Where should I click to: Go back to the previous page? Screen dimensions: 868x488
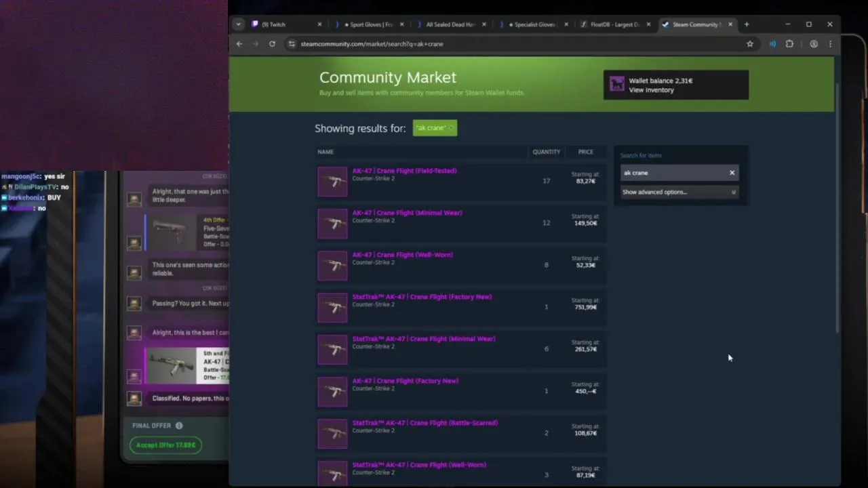click(x=239, y=43)
